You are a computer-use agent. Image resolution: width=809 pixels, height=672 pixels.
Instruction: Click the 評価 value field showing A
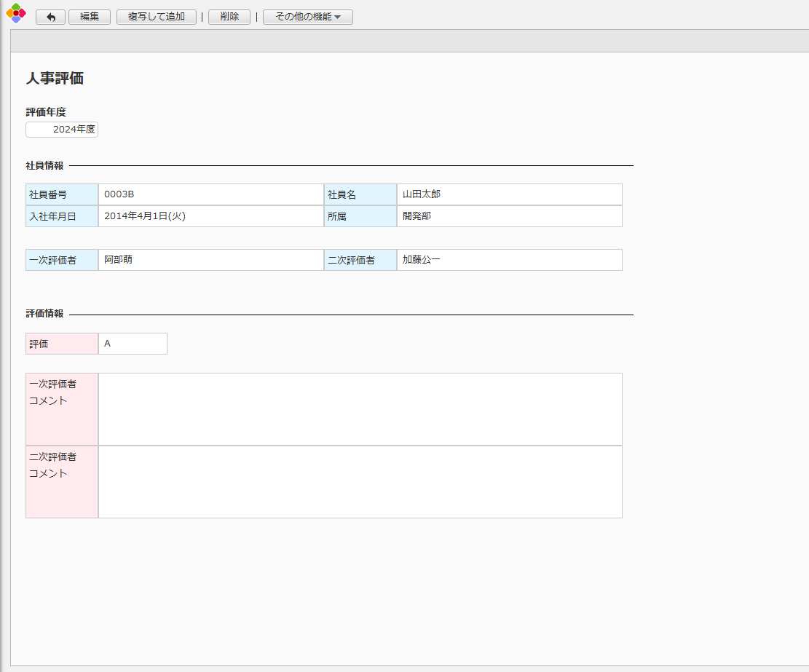click(132, 344)
